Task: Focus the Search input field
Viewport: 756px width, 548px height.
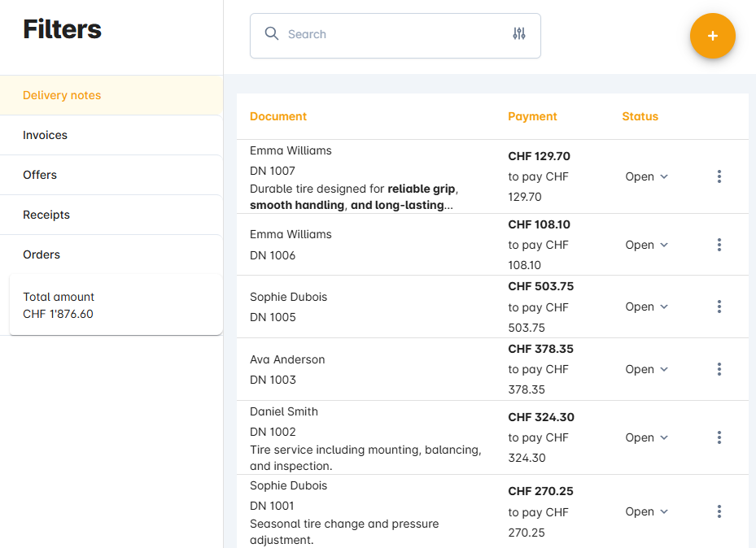Action: click(x=395, y=34)
